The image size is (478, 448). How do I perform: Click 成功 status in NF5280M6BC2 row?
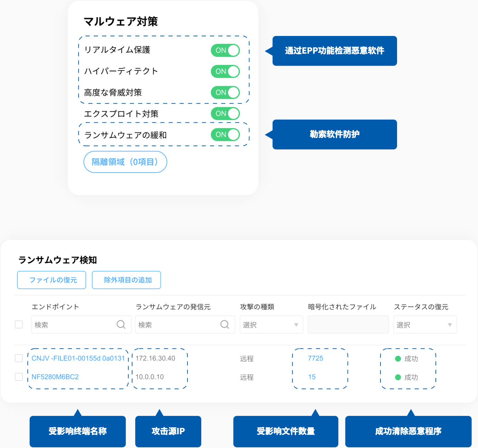tap(407, 377)
